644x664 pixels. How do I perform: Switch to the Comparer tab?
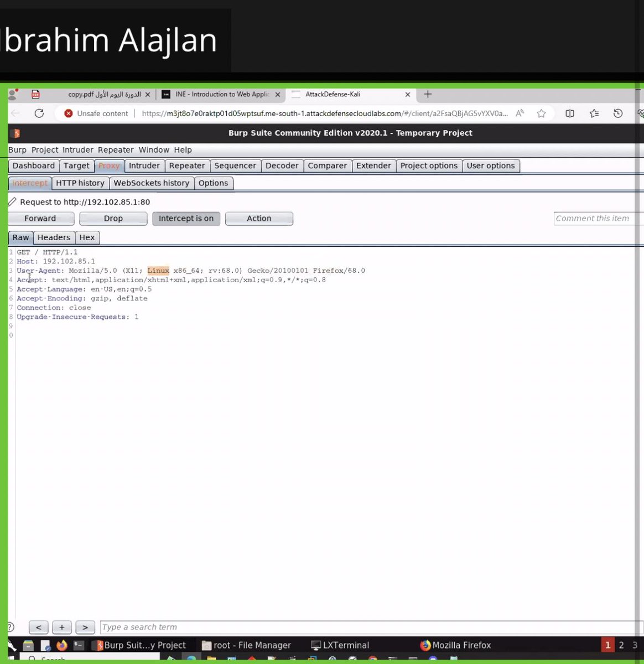[x=328, y=166]
